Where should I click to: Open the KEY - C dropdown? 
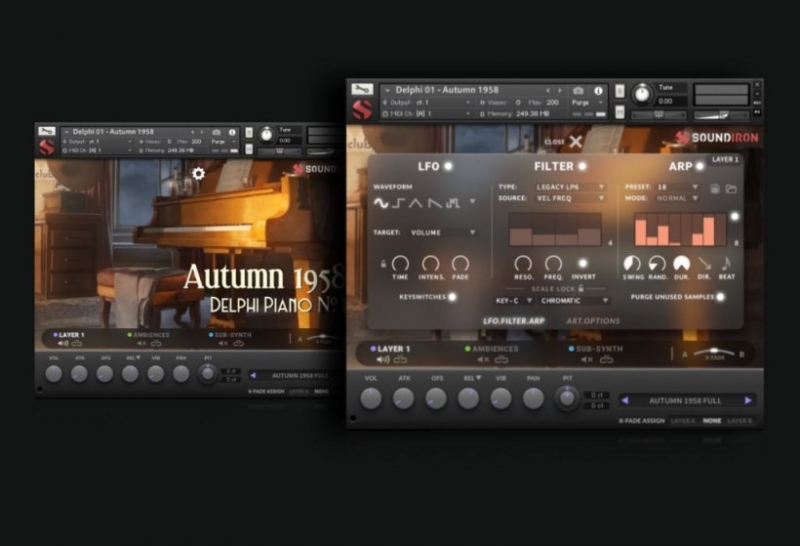[513, 301]
